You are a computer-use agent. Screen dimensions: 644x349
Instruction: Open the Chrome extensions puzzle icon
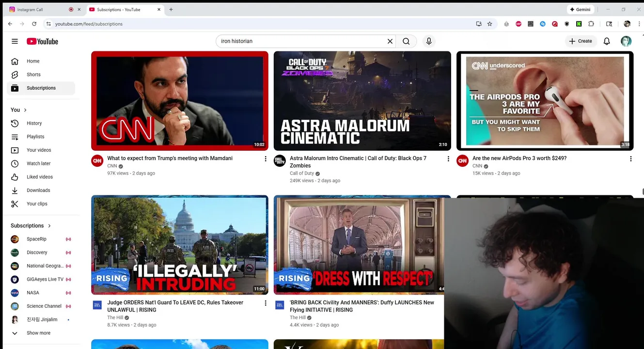591,24
